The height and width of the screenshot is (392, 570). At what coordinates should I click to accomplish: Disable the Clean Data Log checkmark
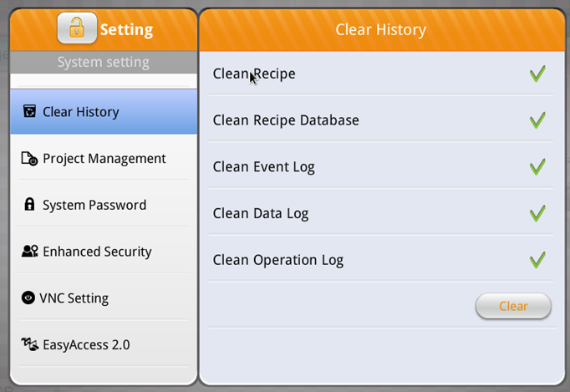pos(537,213)
